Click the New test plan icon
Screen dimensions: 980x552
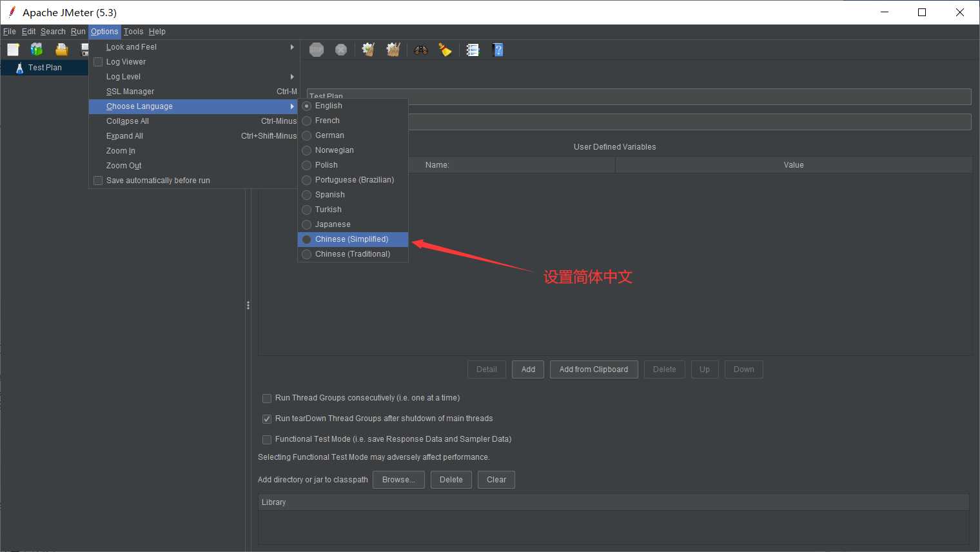13,50
